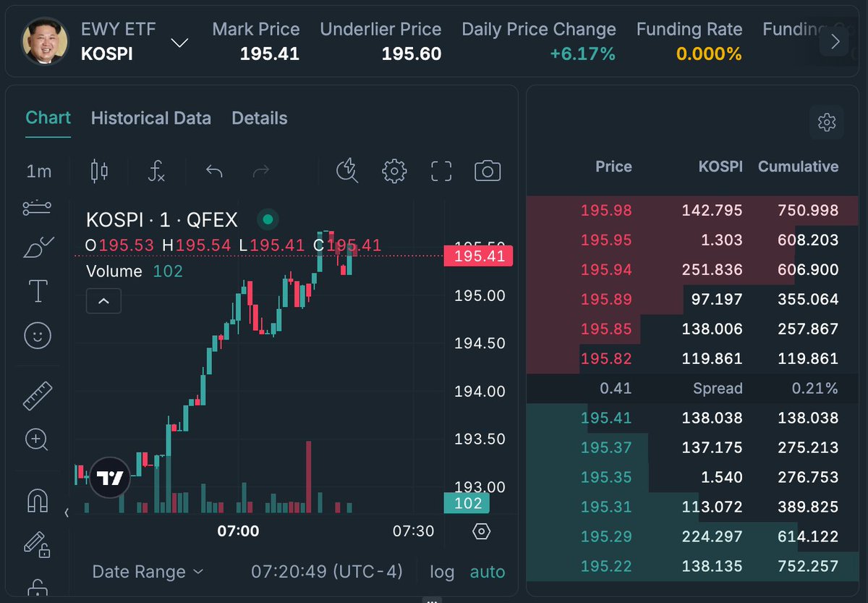Click the spread 0.21% value
868x603 pixels.
tap(815, 389)
